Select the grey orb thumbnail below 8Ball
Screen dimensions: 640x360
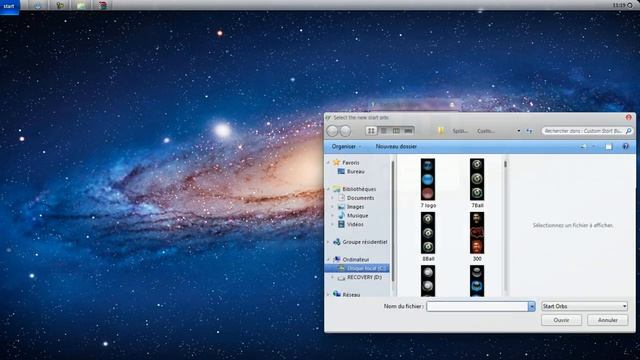pyautogui.click(x=428, y=281)
